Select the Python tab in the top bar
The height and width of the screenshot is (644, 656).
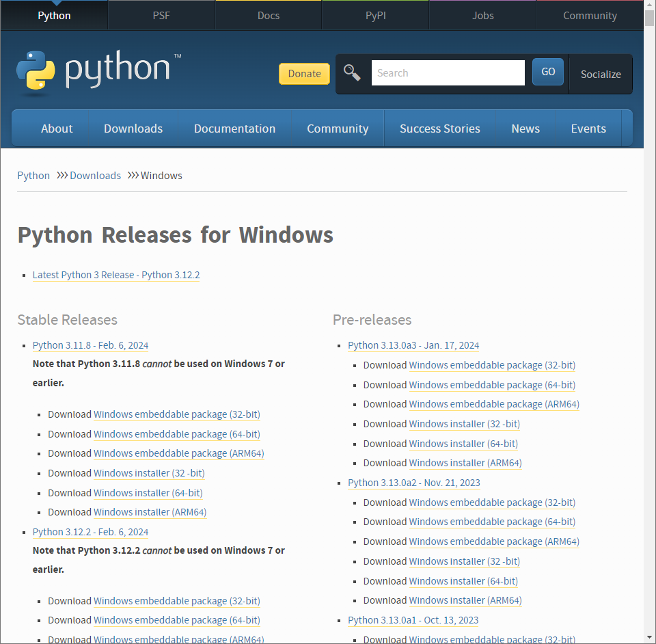(x=54, y=16)
